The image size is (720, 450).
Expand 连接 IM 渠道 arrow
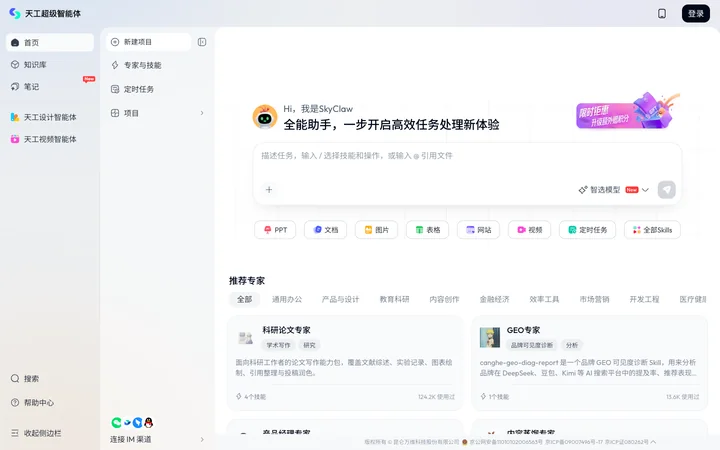202,439
